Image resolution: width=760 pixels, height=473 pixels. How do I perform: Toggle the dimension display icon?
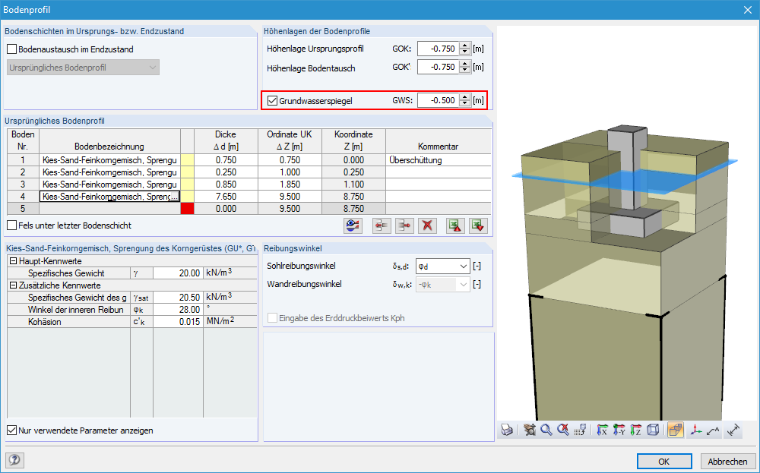click(x=733, y=430)
